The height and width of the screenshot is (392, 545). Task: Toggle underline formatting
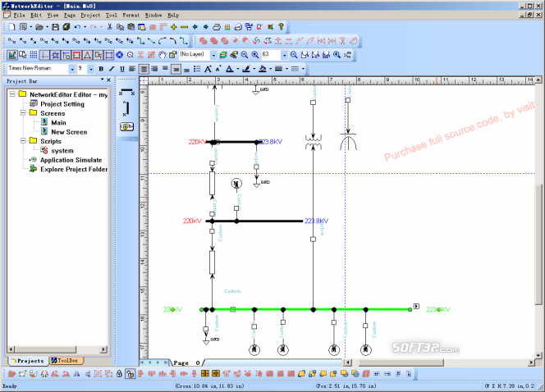click(122, 69)
